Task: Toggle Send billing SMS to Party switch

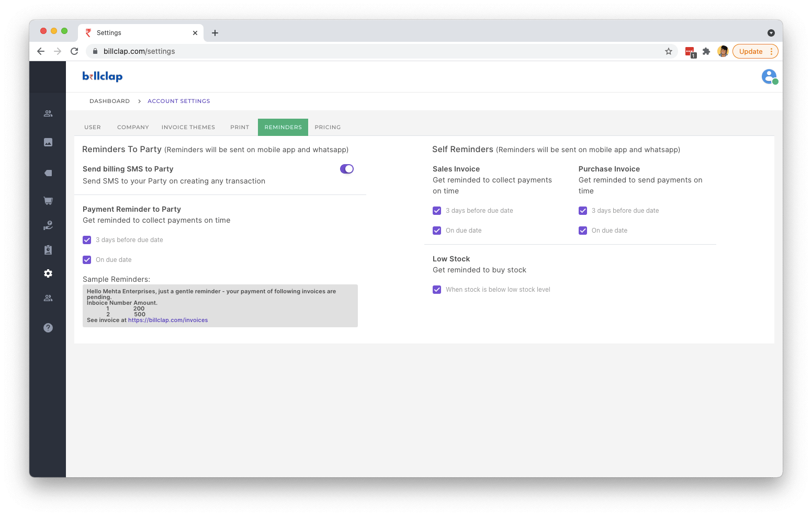Action: [347, 169]
